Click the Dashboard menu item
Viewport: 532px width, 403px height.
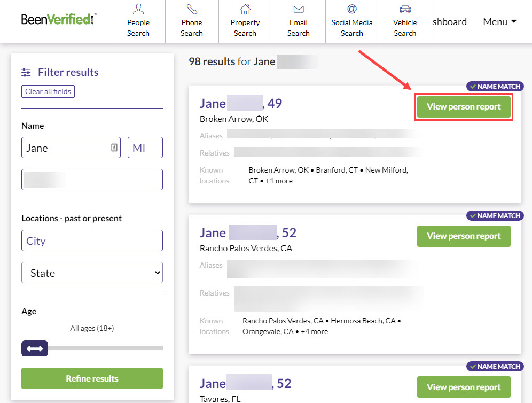tap(450, 22)
